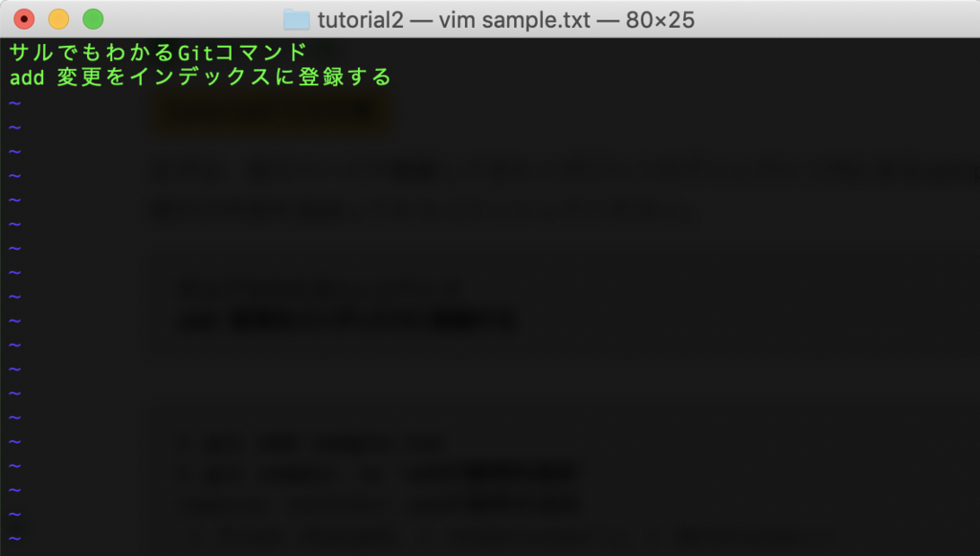Click the '登録する' text ending the second line
Image resolution: width=980 pixels, height=556 pixels.
pyautogui.click(x=345, y=77)
